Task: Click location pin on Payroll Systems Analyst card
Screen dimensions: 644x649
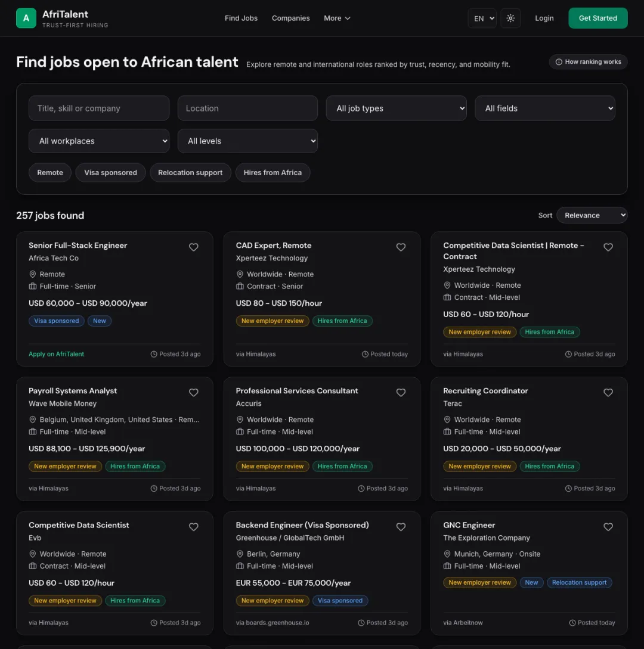Action: click(32, 420)
